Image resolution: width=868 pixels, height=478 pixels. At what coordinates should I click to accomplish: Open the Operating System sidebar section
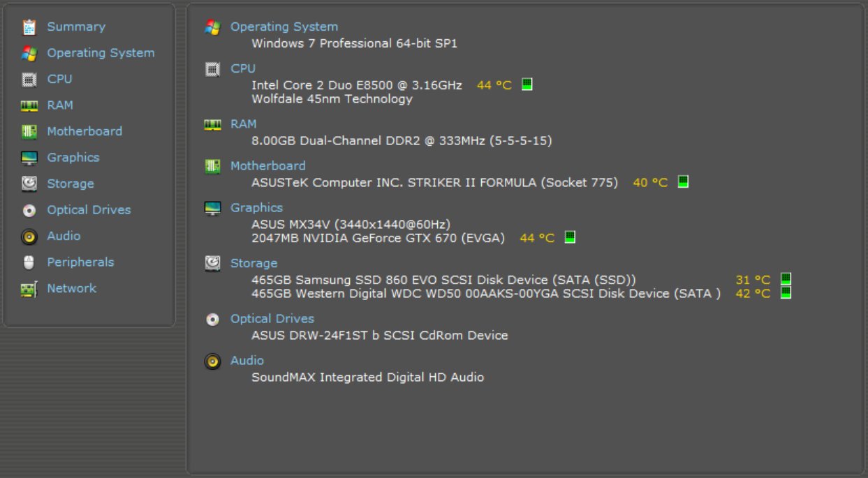[x=101, y=53]
